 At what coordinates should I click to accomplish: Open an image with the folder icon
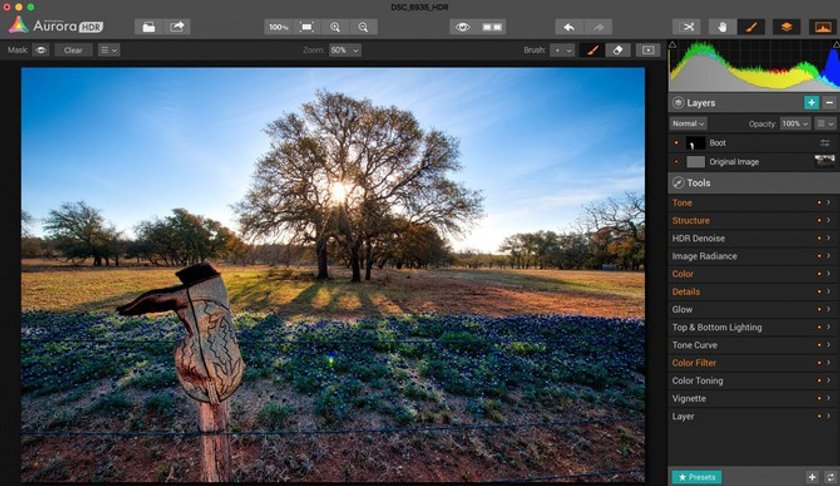coord(149,27)
